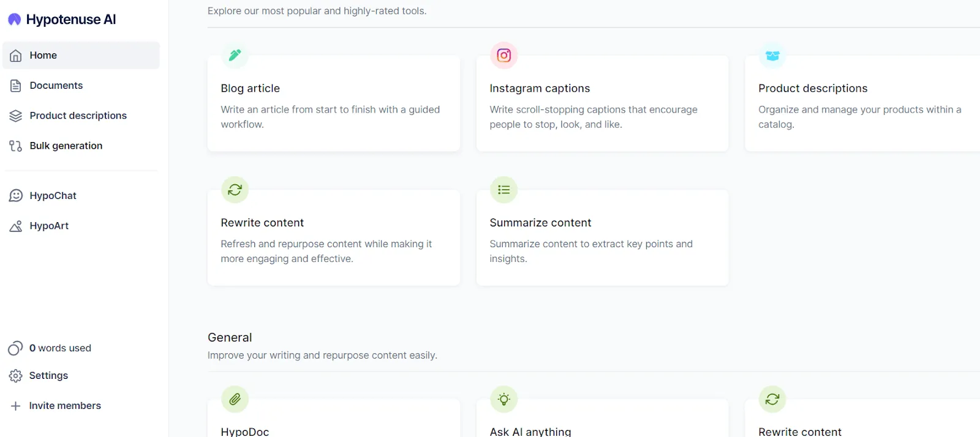The width and height of the screenshot is (980, 437).
Task: Select the Product descriptions box icon
Action: tap(772, 55)
